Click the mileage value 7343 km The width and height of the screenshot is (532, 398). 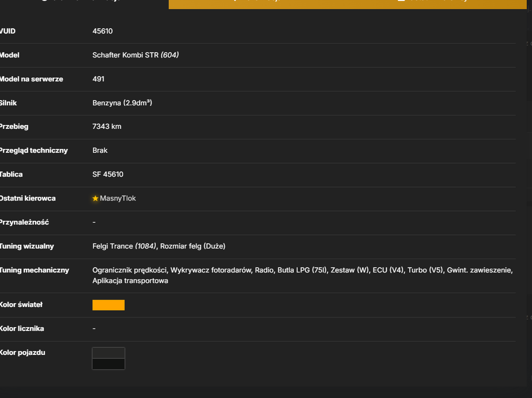107,127
